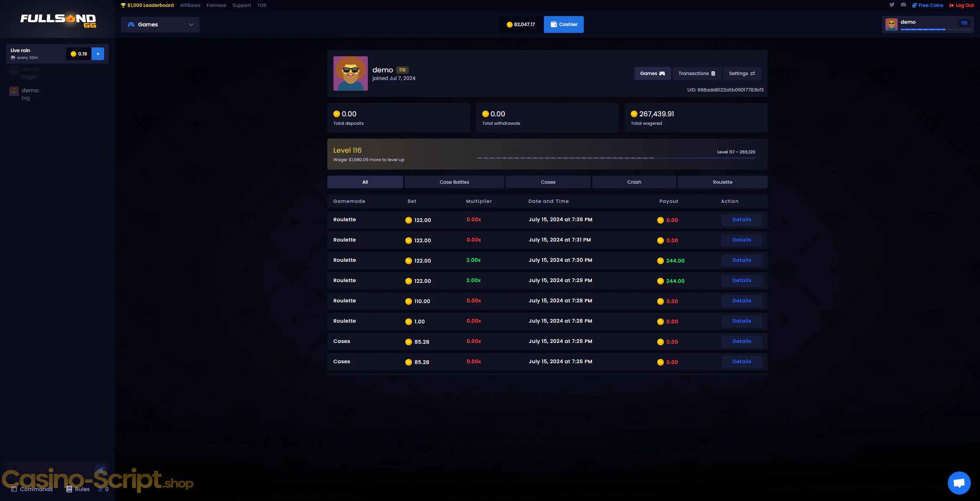Image resolution: width=980 pixels, height=501 pixels.
Task: Click the Total wagered 267,439.91 card
Action: 696,118
